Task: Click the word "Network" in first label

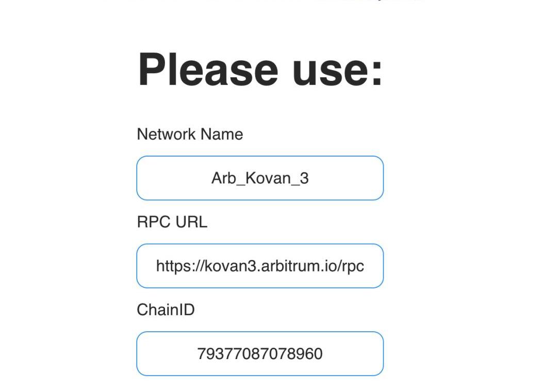Action: click(166, 134)
